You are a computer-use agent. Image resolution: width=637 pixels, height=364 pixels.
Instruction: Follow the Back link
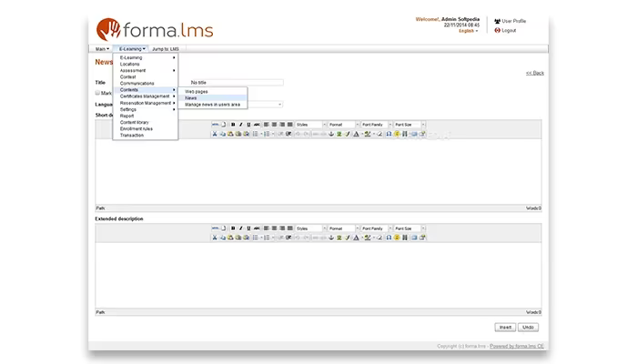(535, 73)
